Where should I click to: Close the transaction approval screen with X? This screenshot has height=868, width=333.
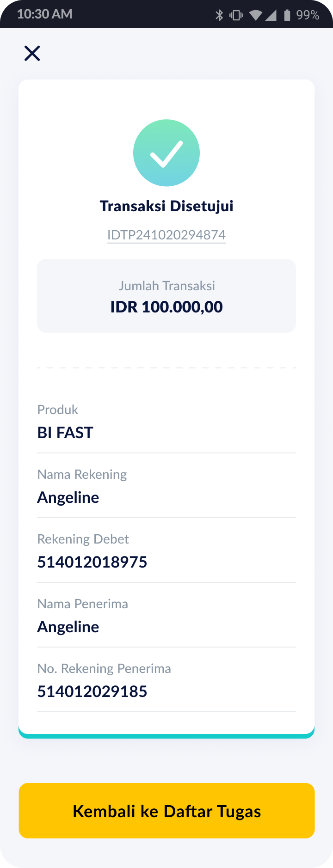(32, 54)
